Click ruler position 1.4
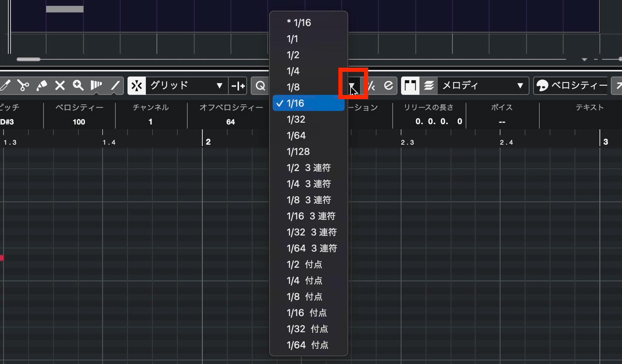This screenshot has width=622, height=364. pos(109,142)
